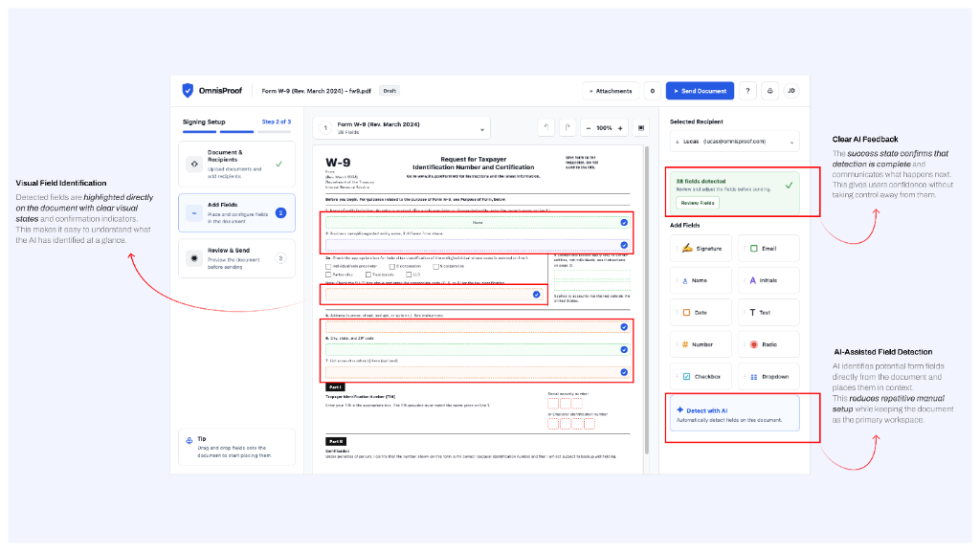Add a Dropdown field from Add Fields
Image resolution: width=980 pixels, height=551 pixels.
768,377
